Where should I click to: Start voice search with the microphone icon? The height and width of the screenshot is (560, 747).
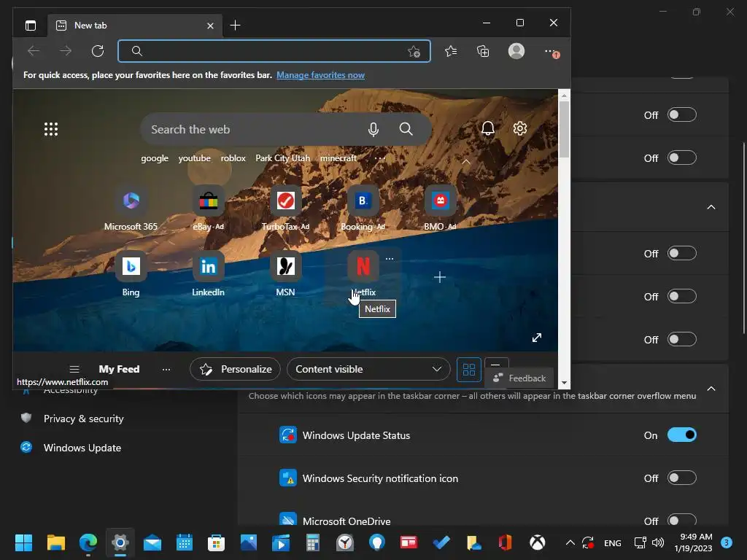pyautogui.click(x=373, y=129)
